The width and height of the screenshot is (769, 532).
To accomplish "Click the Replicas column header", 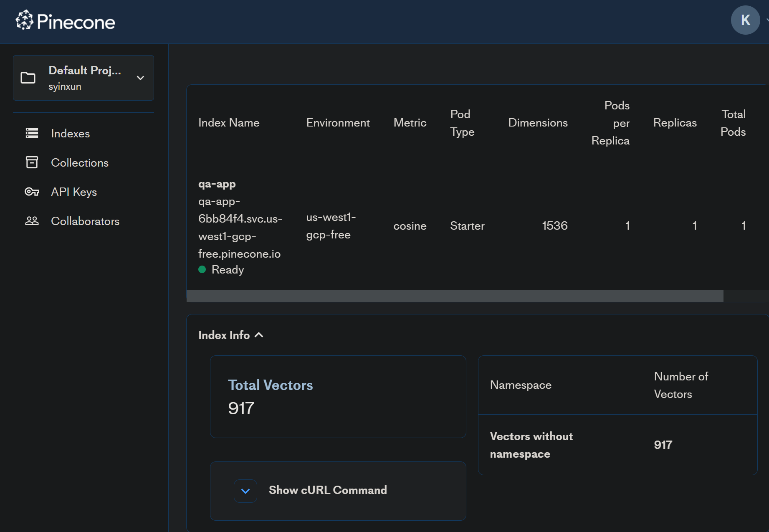I will tap(675, 123).
